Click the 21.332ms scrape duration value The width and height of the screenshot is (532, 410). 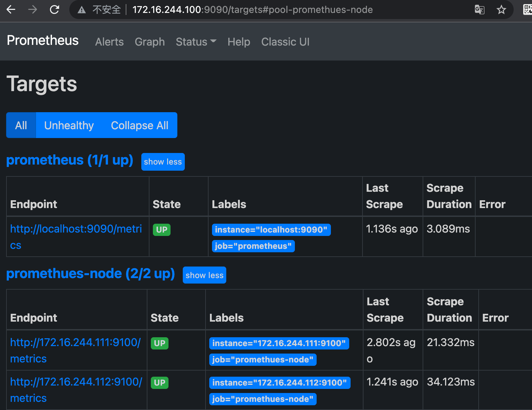click(x=451, y=342)
